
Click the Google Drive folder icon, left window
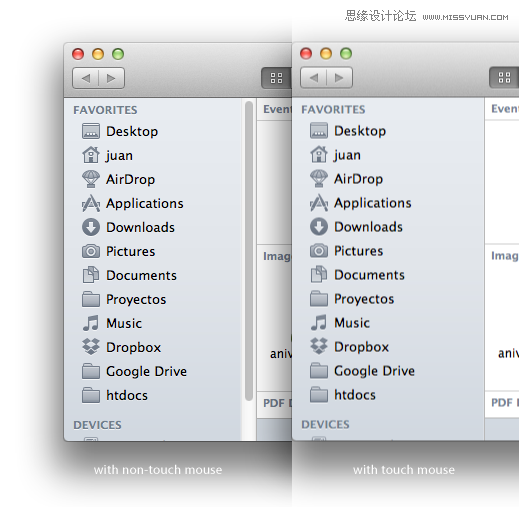(91, 371)
